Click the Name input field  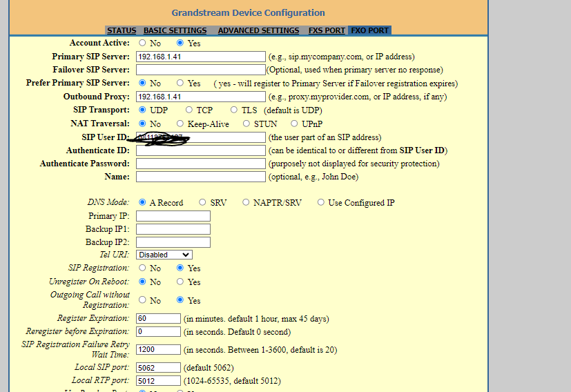point(201,177)
